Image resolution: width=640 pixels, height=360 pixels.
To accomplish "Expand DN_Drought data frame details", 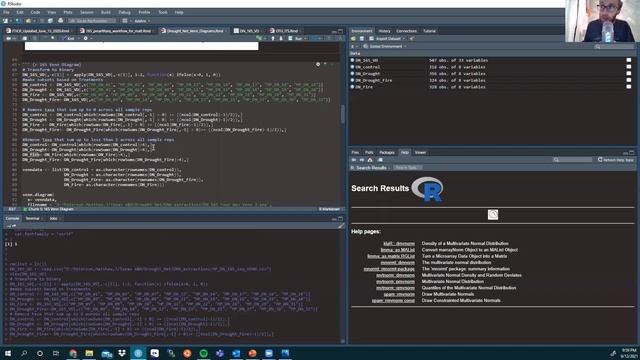I will point(352,74).
